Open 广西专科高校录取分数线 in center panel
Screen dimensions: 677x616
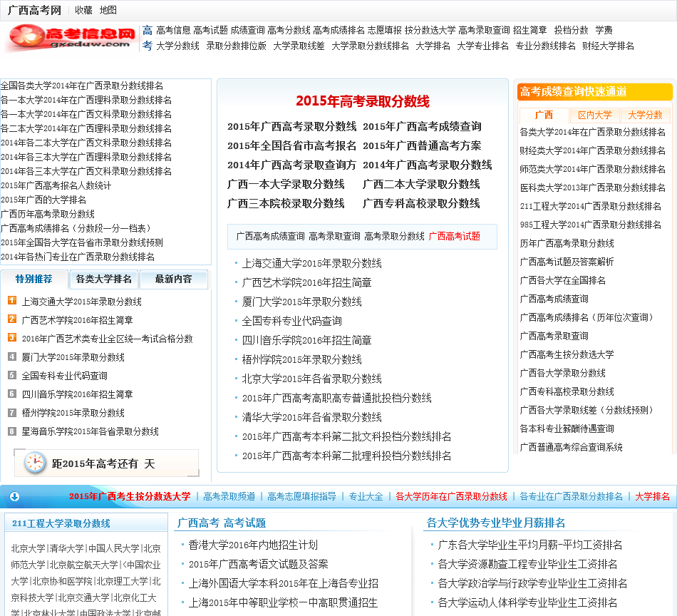(x=421, y=203)
